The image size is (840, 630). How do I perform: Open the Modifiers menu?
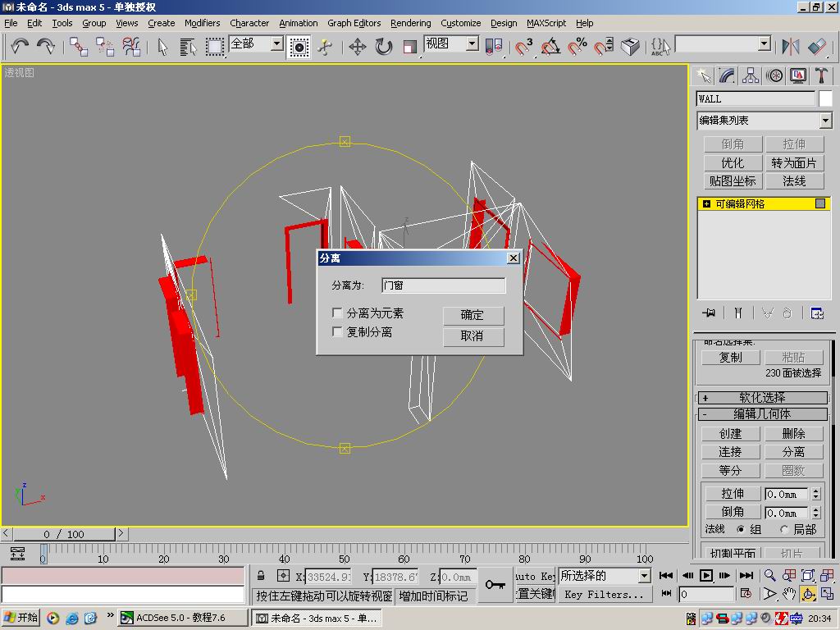tap(202, 23)
